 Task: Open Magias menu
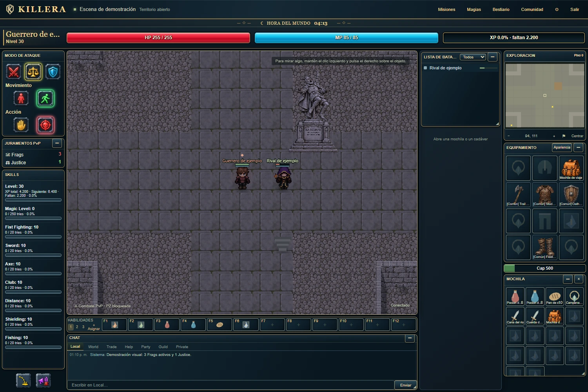click(474, 9)
